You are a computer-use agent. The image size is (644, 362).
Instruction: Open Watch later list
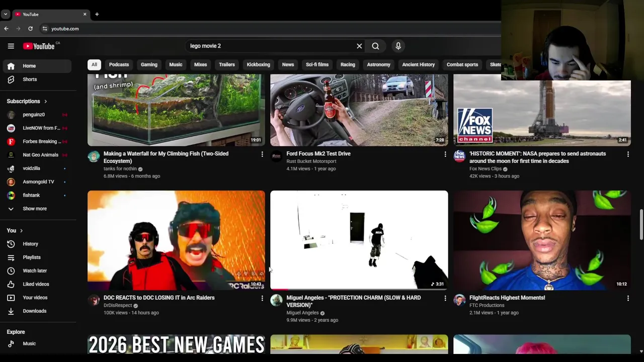click(x=36, y=270)
